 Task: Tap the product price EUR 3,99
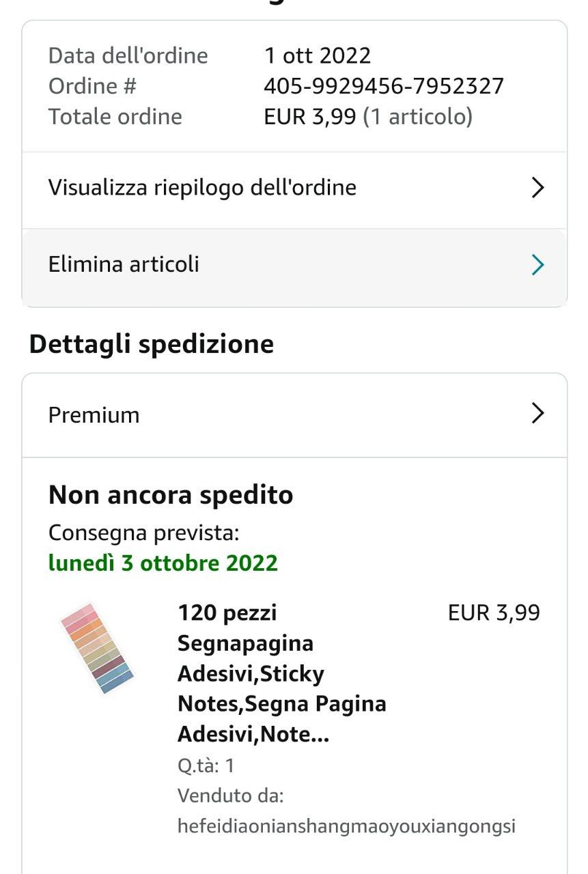tap(494, 613)
